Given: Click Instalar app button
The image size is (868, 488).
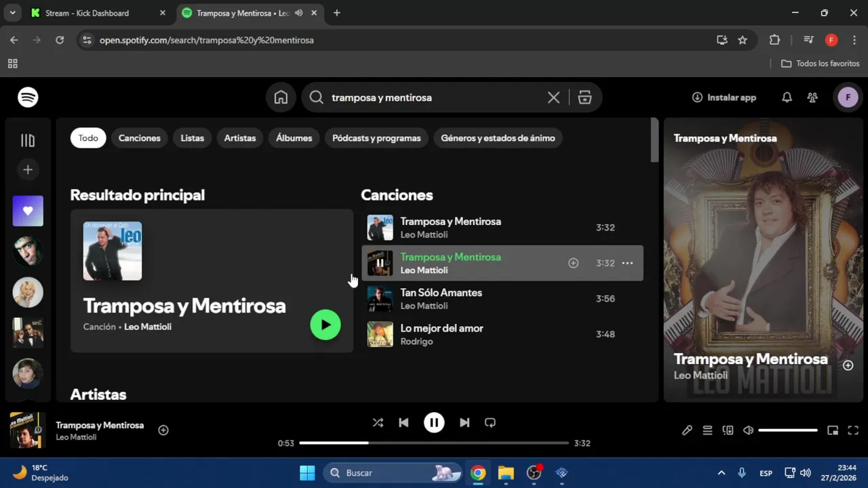Looking at the screenshot, I should 724,98.
